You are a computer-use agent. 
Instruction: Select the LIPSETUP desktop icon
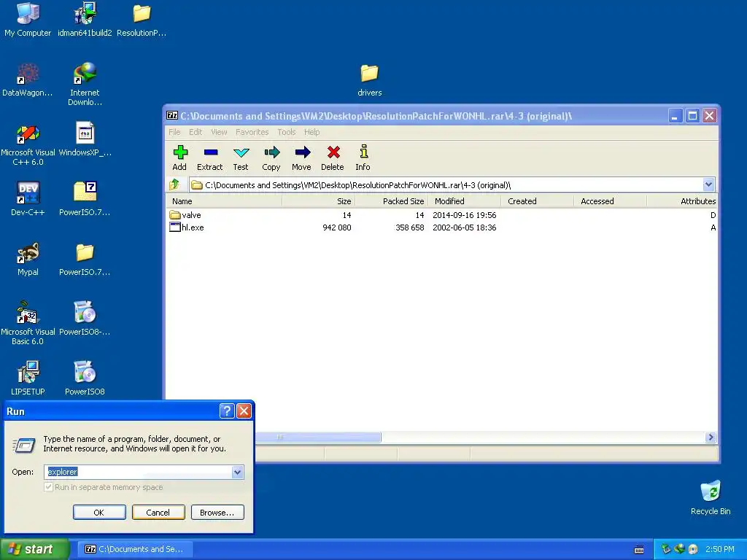point(28,378)
